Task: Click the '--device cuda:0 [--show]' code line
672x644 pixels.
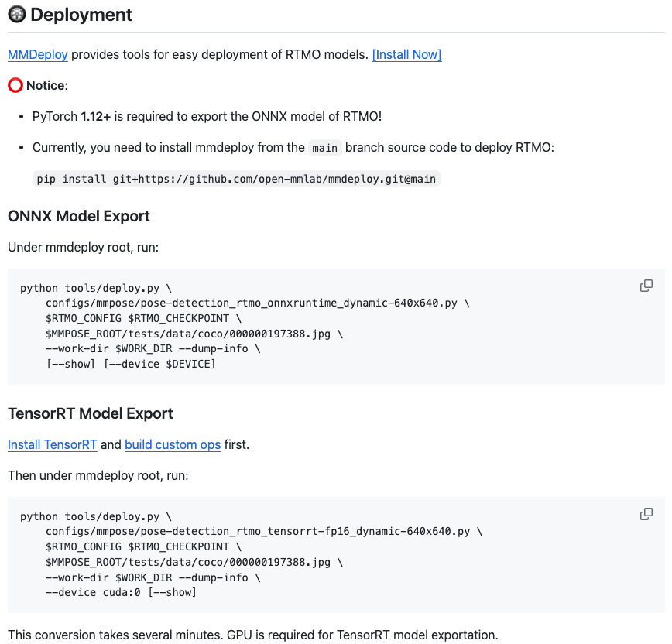Action: tap(121, 592)
